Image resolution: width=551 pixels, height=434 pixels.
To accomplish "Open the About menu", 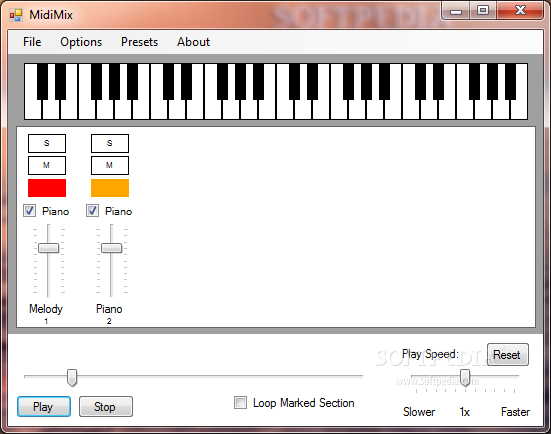I will tap(193, 42).
